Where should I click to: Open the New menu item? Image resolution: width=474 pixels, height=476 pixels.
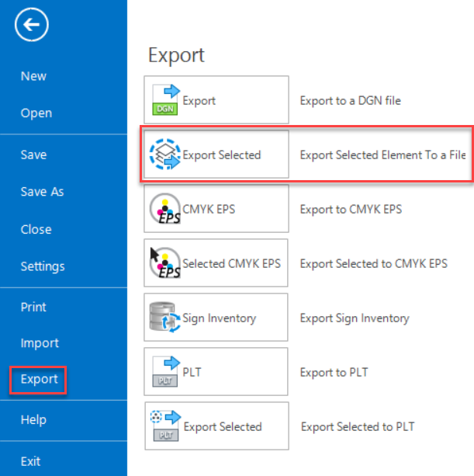coord(33,76)
